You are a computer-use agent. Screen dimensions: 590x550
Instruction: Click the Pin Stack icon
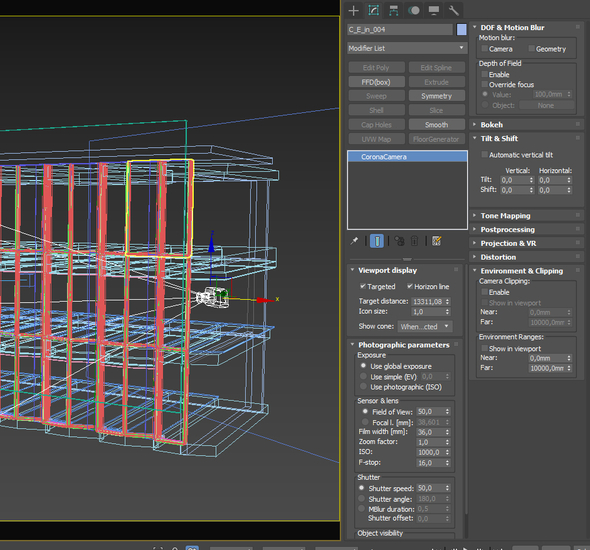pyautogui.click(x=354, y=241)
